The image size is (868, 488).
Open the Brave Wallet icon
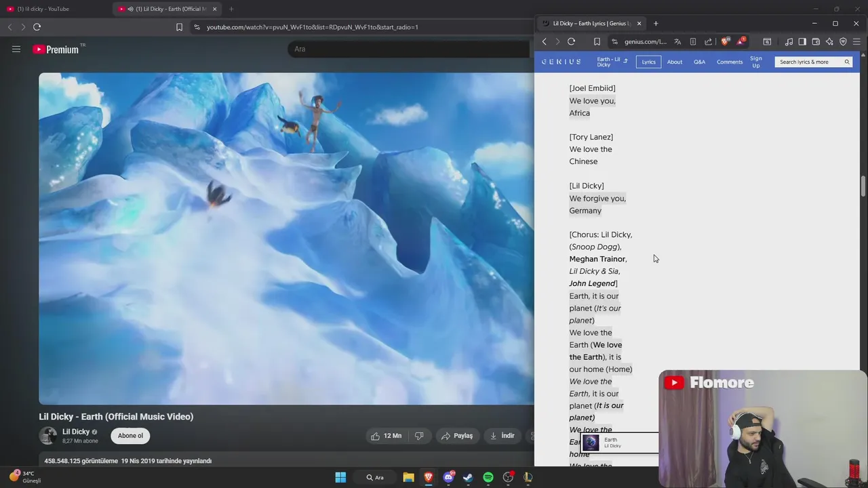(x=816, y=41)
